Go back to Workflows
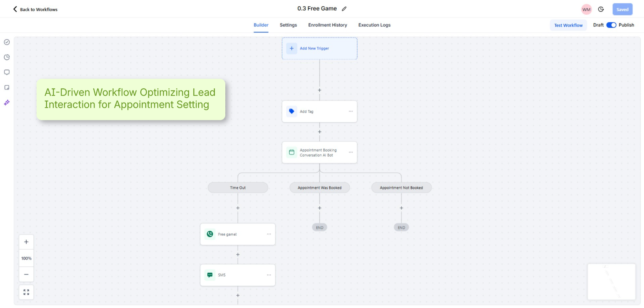The image size is (644, 308). click(x=35, y=9)
